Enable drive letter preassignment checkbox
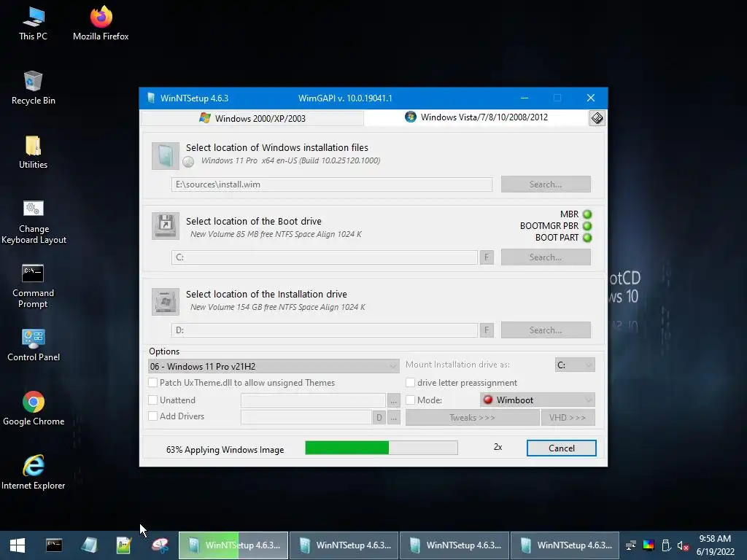This screenshot has width=747, height=560. [410, 382]
